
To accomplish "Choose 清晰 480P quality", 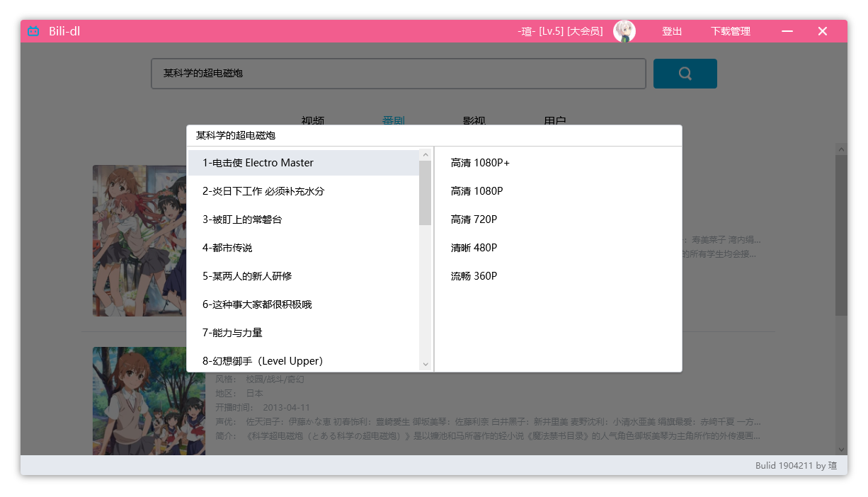I will pos(474,248).
